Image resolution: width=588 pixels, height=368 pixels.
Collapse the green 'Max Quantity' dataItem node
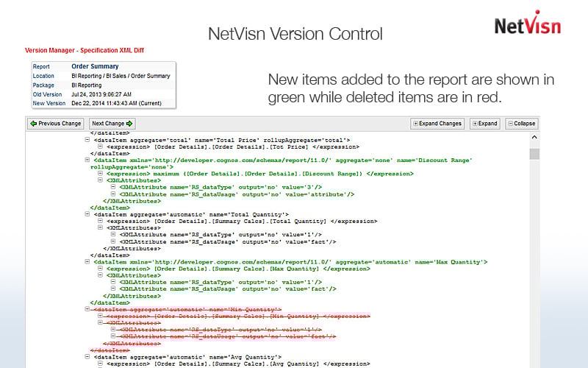(x=87, y=262)
